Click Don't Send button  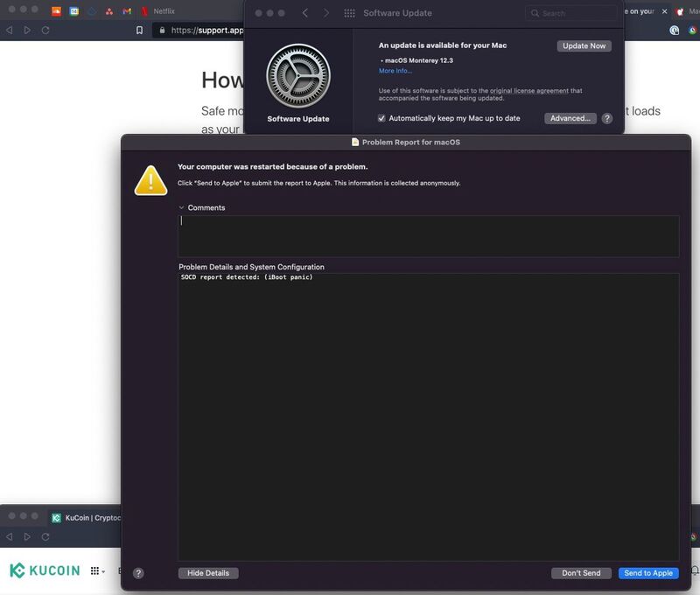(x=581, y=573)
